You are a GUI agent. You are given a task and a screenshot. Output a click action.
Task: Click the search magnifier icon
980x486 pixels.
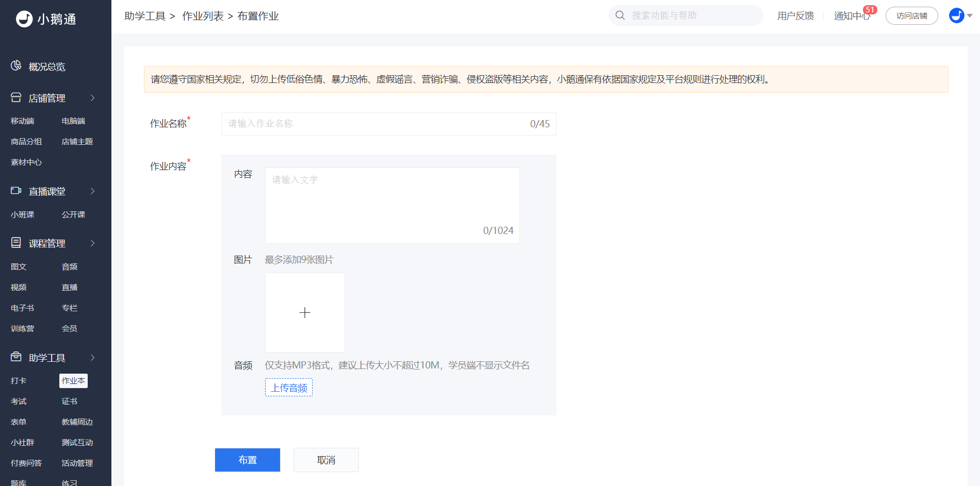620,15
